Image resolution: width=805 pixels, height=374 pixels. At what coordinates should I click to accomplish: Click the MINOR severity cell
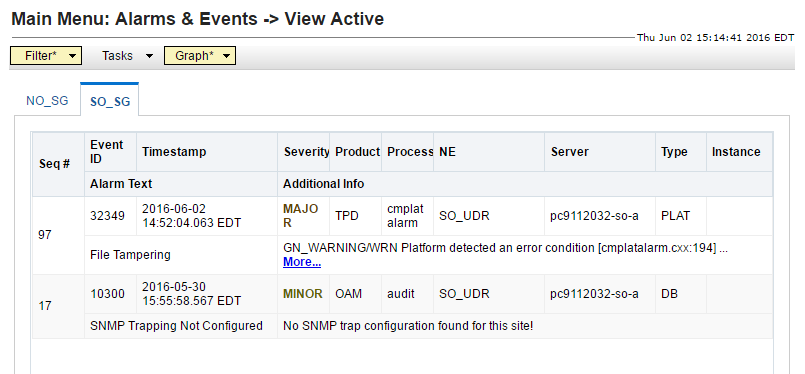tap(303, 294)
